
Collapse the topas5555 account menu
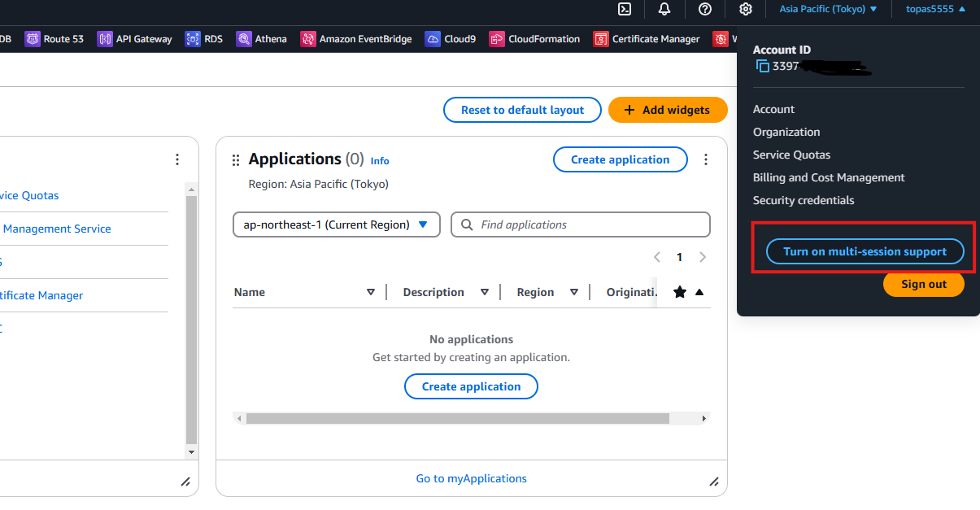tap(936, 9)
